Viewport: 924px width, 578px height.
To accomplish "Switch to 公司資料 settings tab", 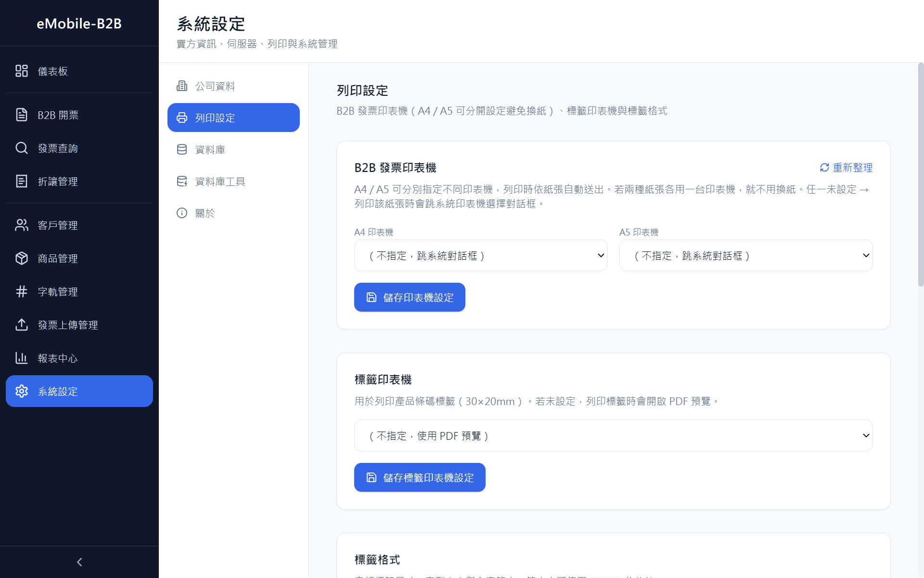I will (233, 86).
